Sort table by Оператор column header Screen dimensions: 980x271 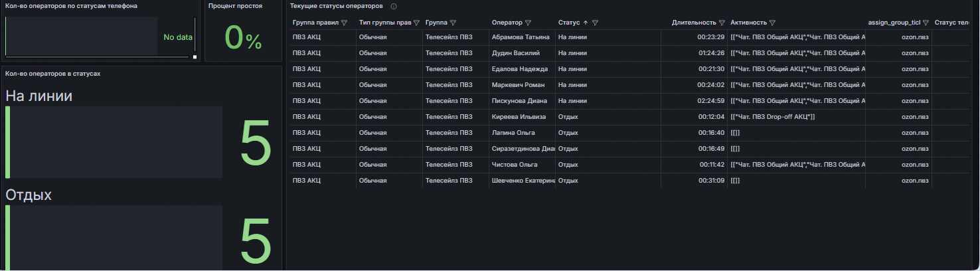pos(507,23)
